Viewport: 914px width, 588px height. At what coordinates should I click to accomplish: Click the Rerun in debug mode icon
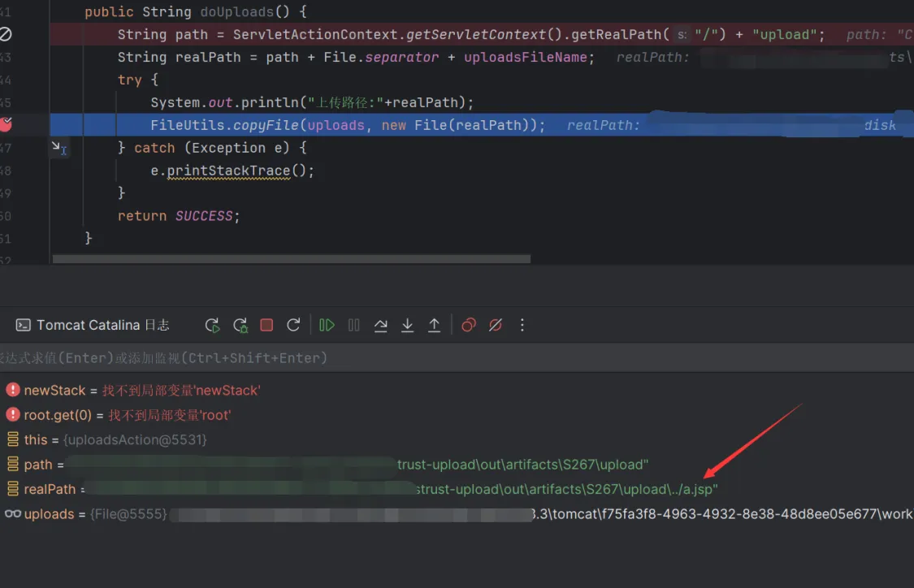pyautogui.click(x=240, y=325)
